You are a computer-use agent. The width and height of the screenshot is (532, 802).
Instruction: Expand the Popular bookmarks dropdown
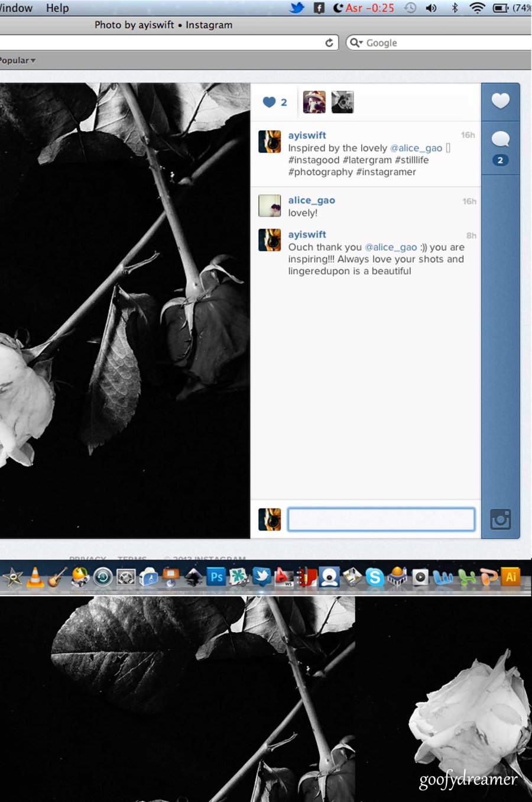coord(18,60)
